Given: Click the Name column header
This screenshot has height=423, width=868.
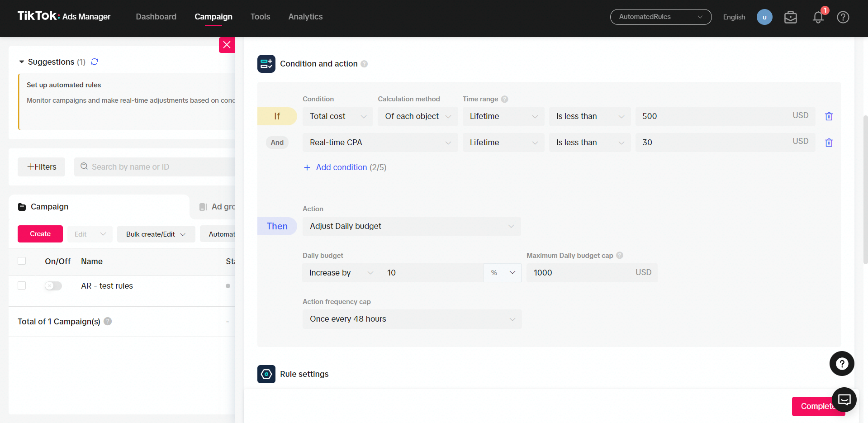Looking at the screenshot, I should pyautogui.click(x=92, y=261).
